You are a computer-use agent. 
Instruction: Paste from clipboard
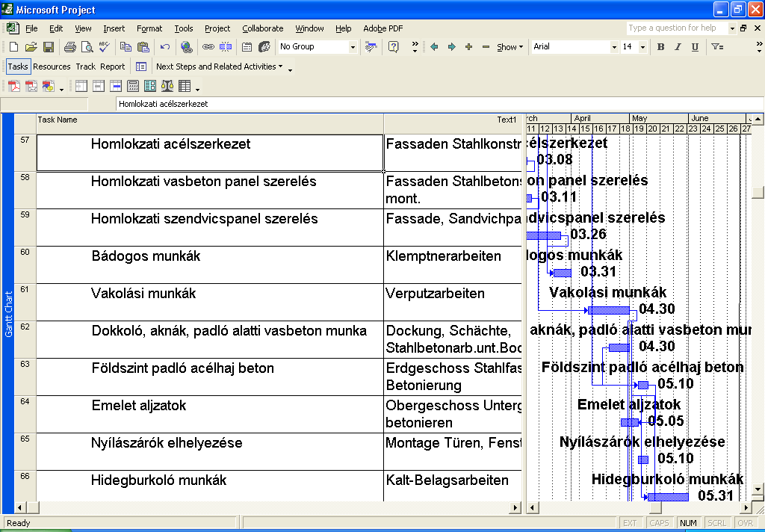click(x=143, y=47)
